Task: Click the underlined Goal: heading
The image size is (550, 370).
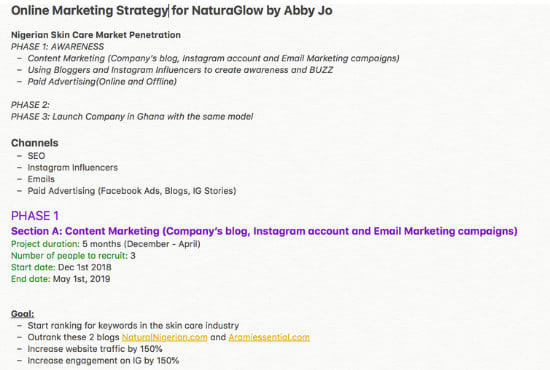Action: click(22, 314)
